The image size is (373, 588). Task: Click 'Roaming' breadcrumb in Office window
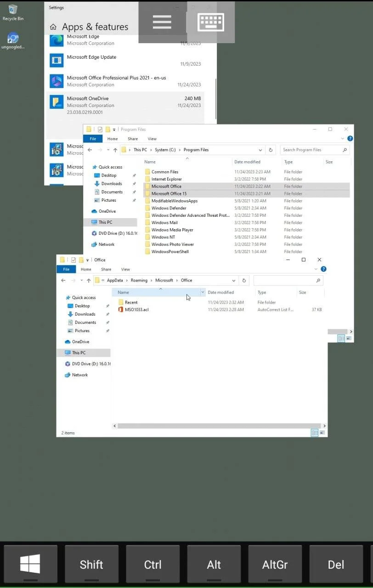[x=139, y=280]
